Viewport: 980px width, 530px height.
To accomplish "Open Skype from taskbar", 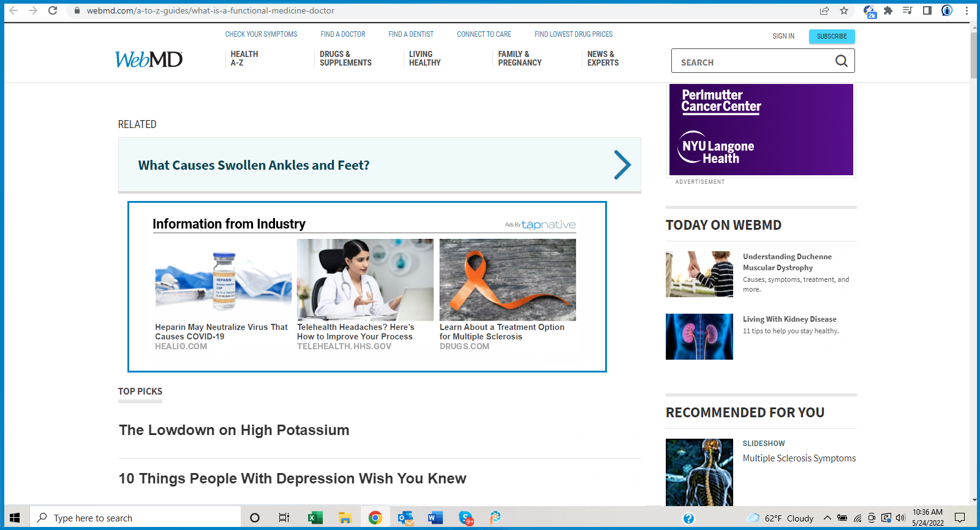I will point(466,518).
